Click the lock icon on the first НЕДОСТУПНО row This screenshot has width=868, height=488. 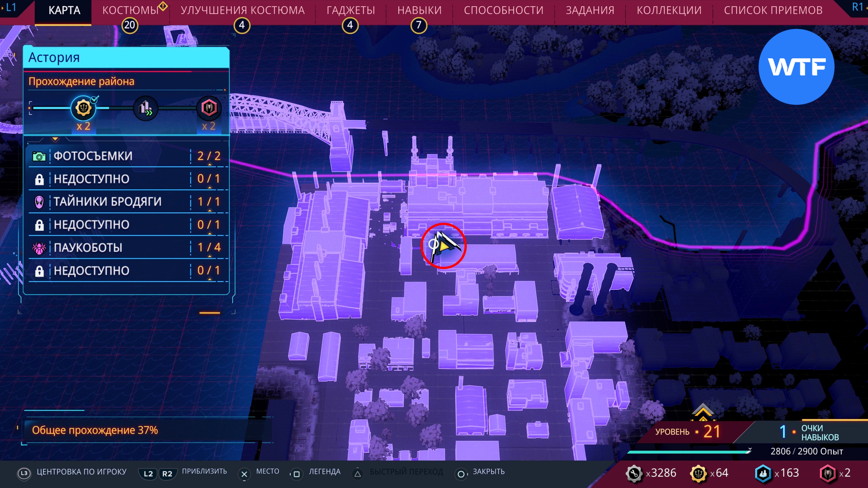tap(39, 179)
